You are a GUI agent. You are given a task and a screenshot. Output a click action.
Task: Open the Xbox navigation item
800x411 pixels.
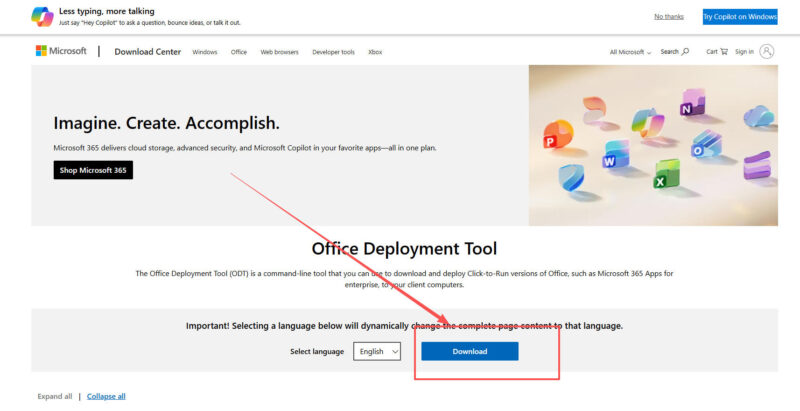[x=375, y=51]
